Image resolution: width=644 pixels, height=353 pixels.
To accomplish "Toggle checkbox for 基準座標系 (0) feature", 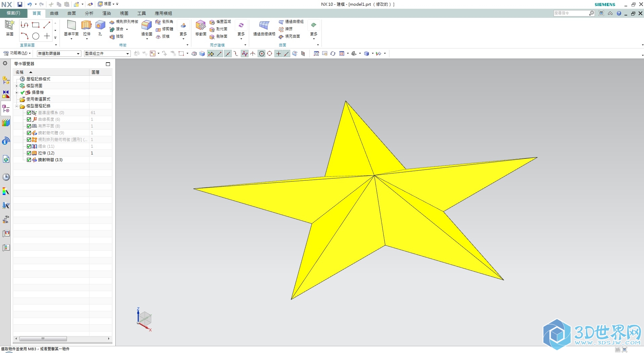I will [29, 113].
